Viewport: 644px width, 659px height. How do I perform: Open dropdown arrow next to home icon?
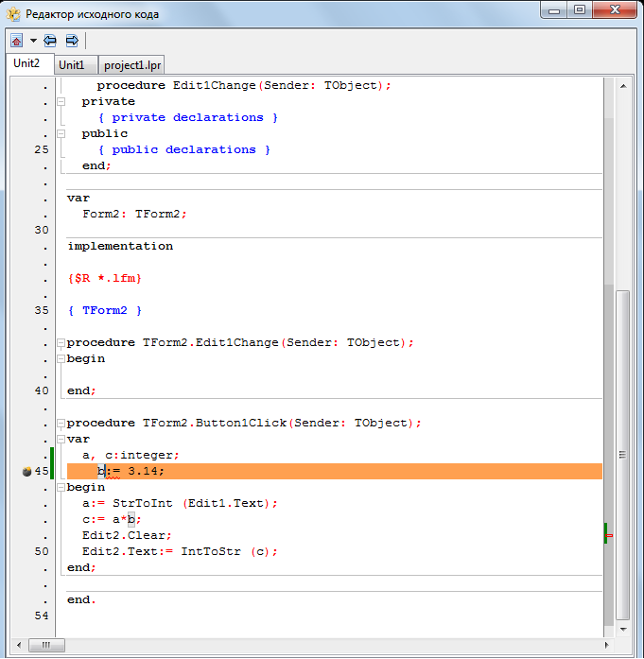pyautogui.click(x=32, y=41)
